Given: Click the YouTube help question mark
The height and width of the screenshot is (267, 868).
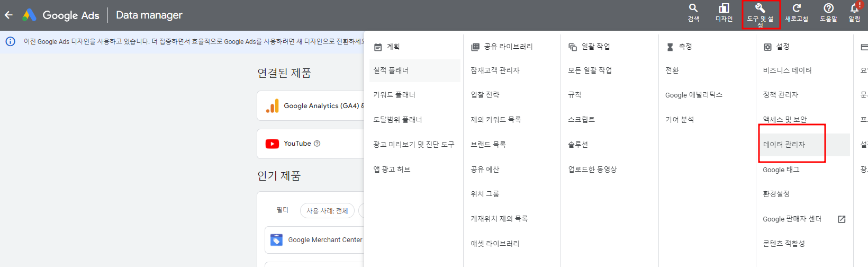Looking at the screenshot, I should coord(317,144).
